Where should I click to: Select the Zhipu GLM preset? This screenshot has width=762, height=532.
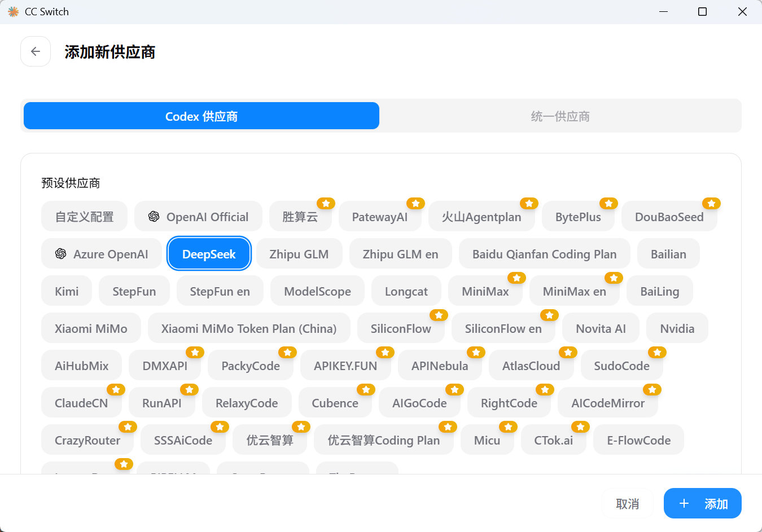pyautogui.click(x=299, y=254)
